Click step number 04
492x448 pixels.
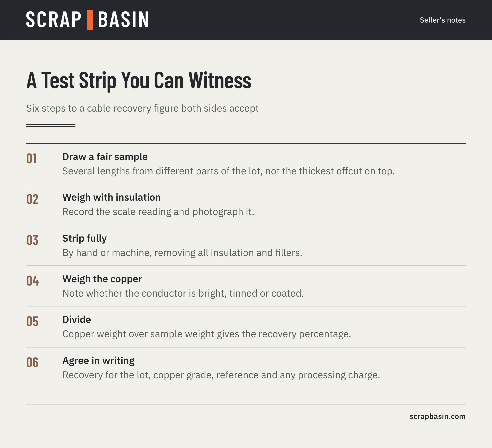[32, 281]
